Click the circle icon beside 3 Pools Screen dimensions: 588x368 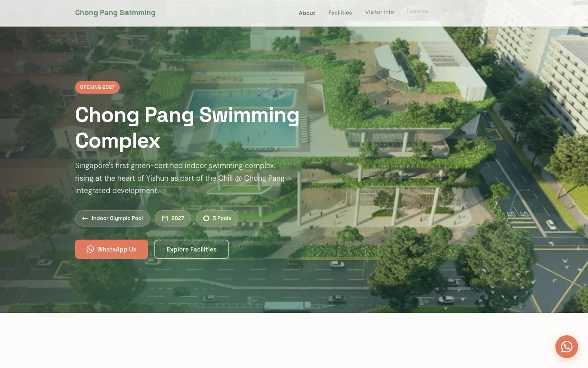(206, 218)
